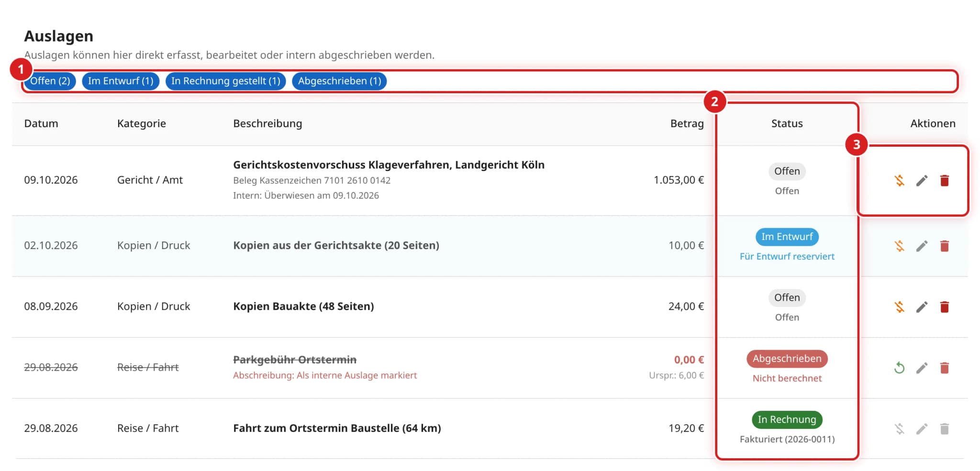Edit the Parkgebühr Ortstermin entry
This screenshot has width=980, height=471.
(x=922, y=368)
